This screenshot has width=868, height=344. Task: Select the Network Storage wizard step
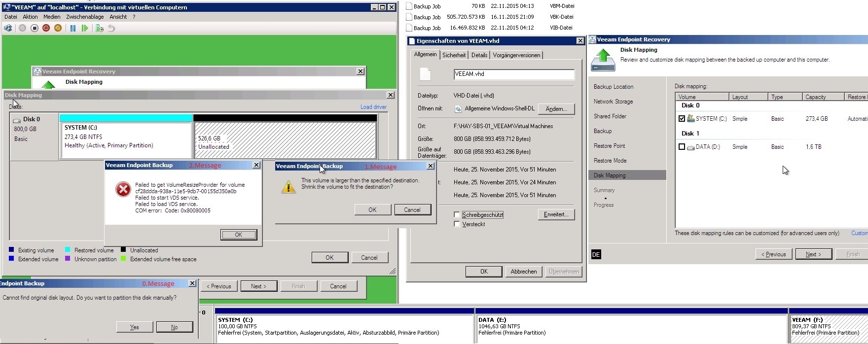614,102
